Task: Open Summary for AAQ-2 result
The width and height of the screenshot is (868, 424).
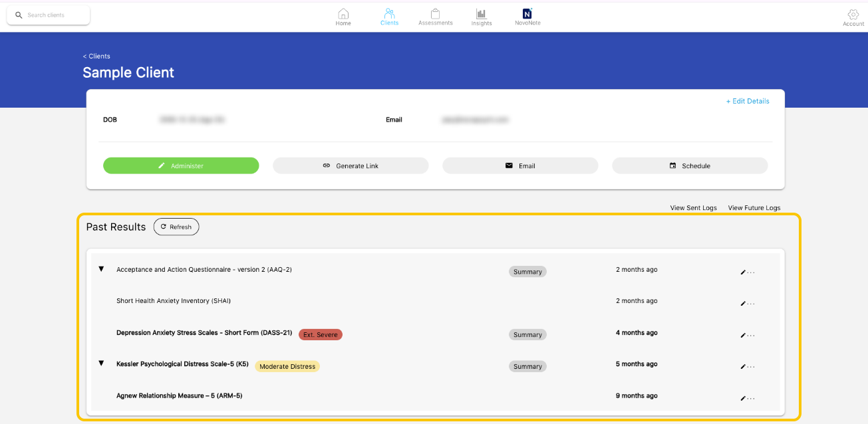Action: (527, 272)
